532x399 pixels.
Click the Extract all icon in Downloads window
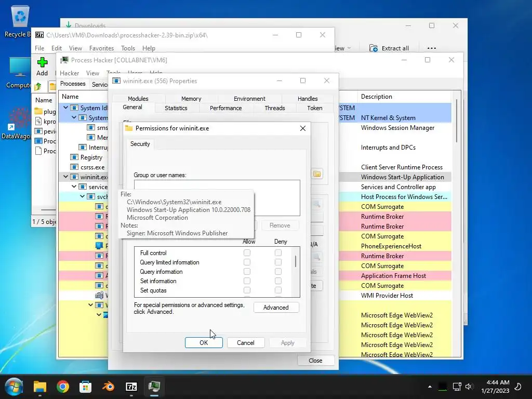374,48
